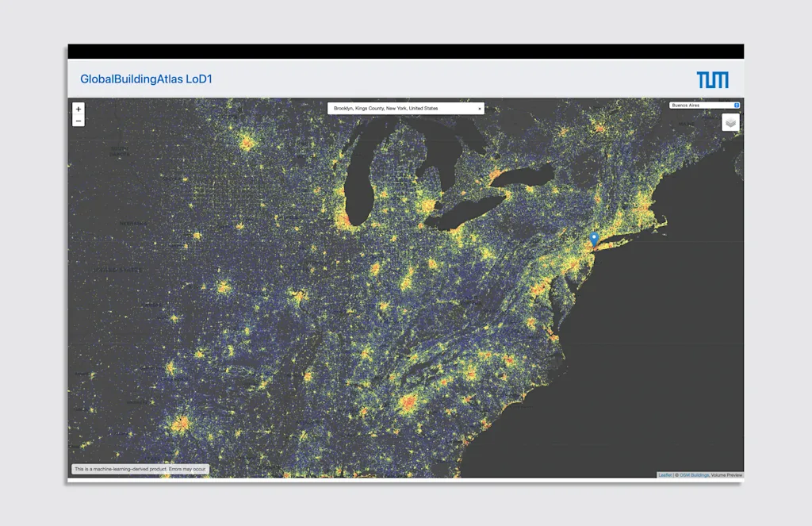Click the Nebraska map label

click(133, 224)
